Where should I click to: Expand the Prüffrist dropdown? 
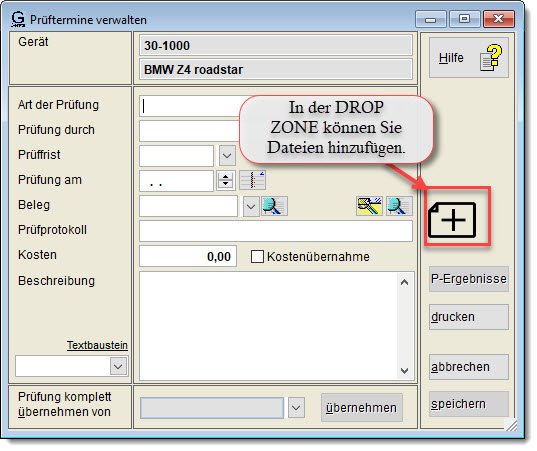click(227, 156)
